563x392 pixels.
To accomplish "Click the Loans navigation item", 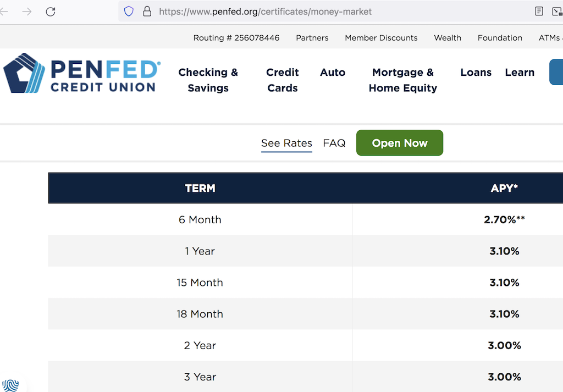I will (x=476, y=72).
